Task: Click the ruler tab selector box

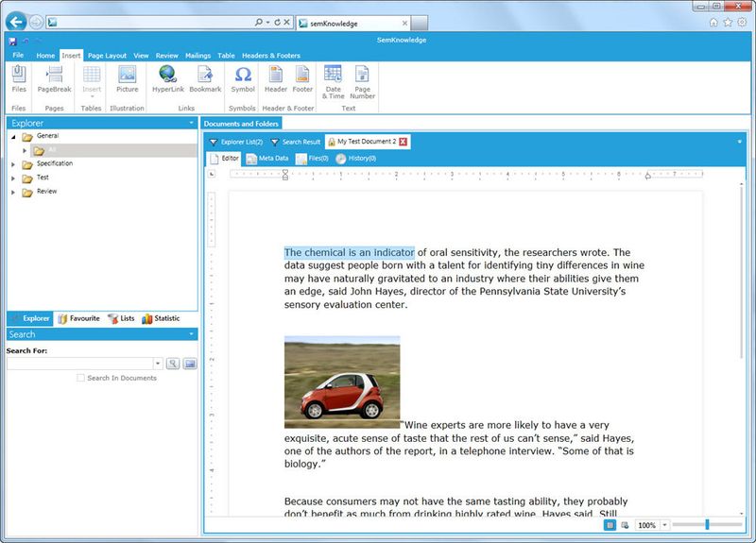Action: tap(211, 174)
